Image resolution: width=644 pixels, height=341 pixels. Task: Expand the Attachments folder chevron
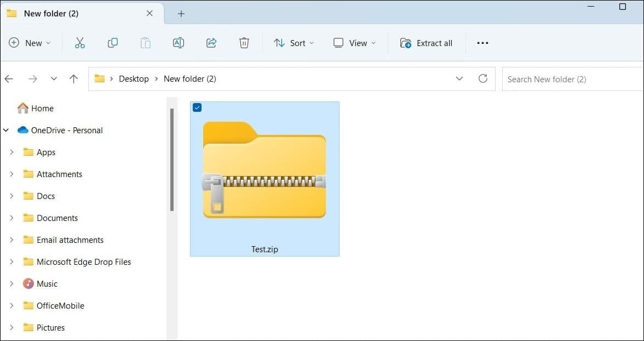tap(12, 174)
